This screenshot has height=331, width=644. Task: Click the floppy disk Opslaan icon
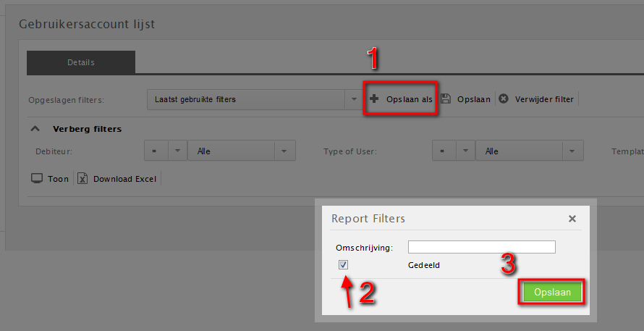pyautogui.click(x=446, y=99)
